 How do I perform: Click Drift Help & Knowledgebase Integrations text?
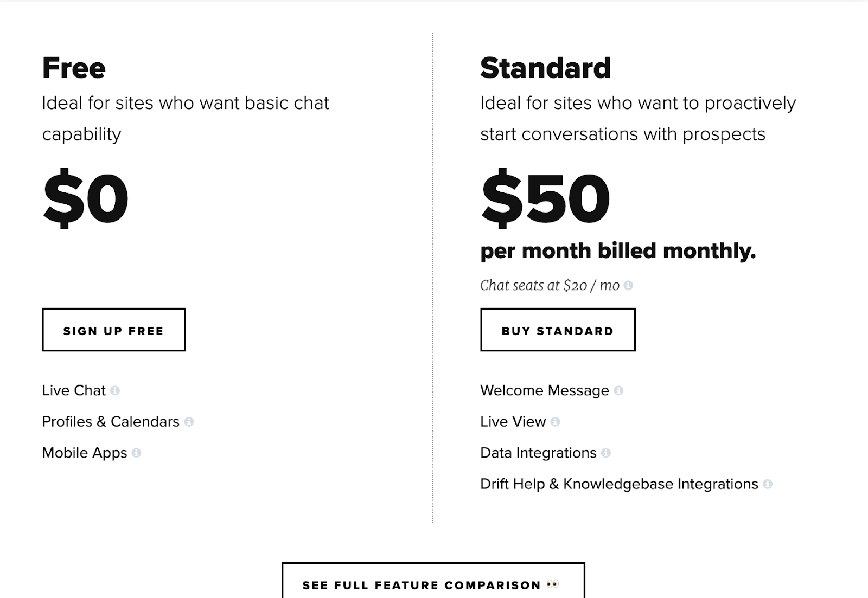point(620,484)
